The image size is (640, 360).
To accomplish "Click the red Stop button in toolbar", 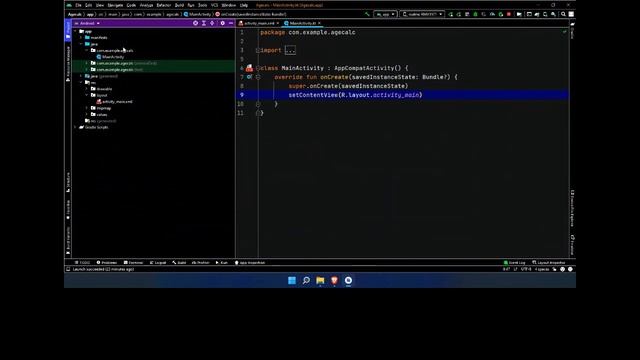I will coord(509,14).
